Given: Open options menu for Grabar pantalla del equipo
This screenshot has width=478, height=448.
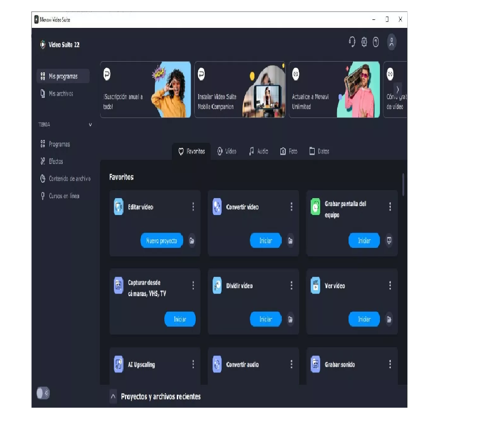Looking at the screenshot, I should [x=390, y=207].
